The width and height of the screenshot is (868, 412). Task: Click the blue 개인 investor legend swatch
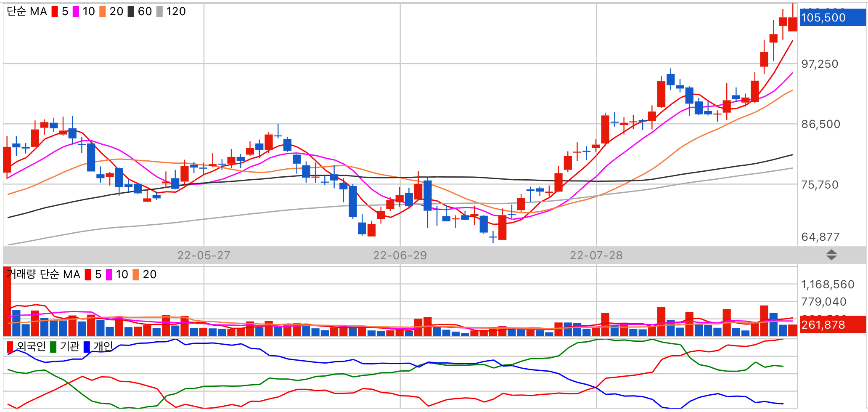pyautogui.click(x=87, y=347)
